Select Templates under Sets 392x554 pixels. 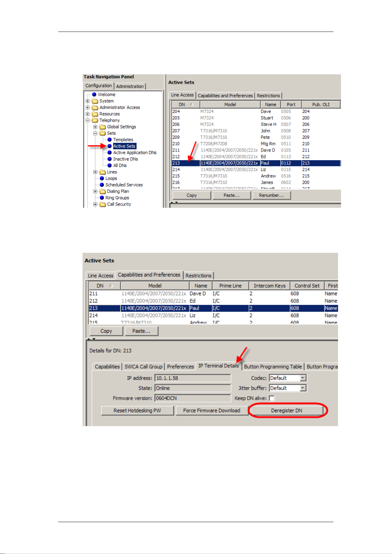[x=123, y=140]
